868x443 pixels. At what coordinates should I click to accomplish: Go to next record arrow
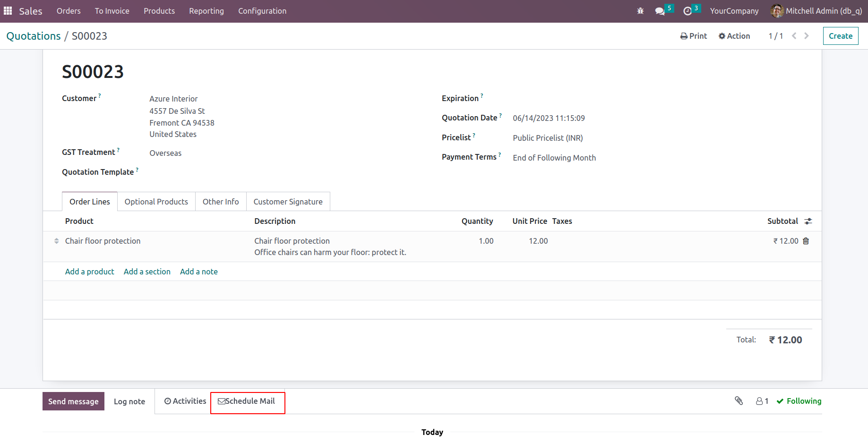click(807, 36)
